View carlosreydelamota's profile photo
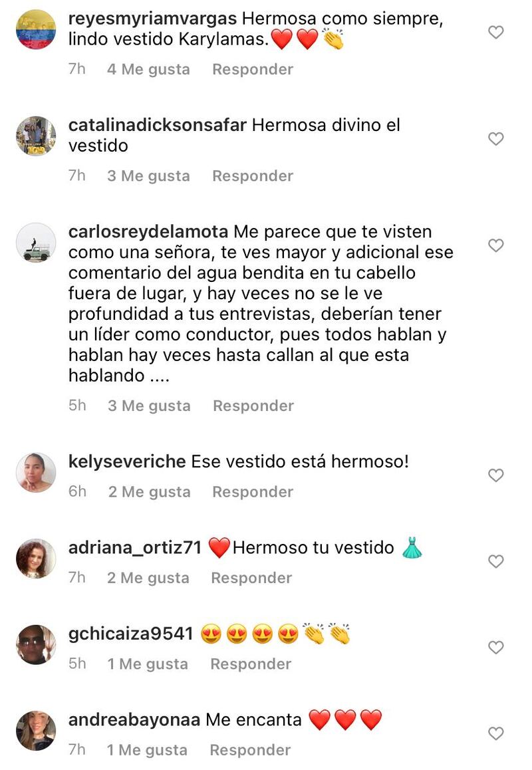This screenshot has width=532, height=770. [x=36, y=243]
